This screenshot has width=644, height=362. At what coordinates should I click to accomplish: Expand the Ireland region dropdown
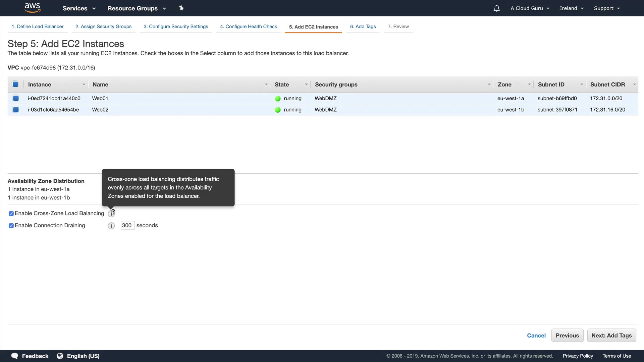tap(572, 8)
